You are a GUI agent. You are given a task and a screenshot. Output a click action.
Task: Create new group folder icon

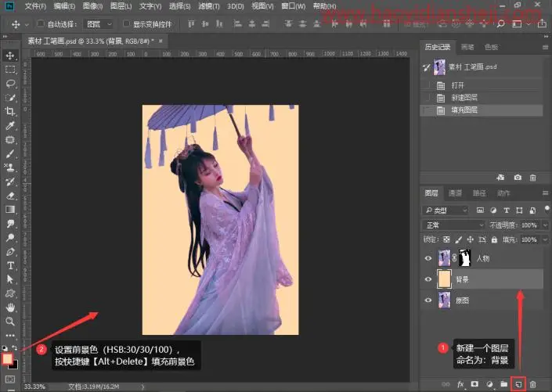(x=503, y=384)
